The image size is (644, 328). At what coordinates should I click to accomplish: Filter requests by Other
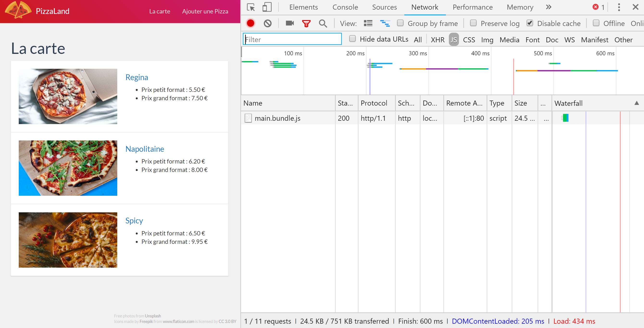pos(624,39)
